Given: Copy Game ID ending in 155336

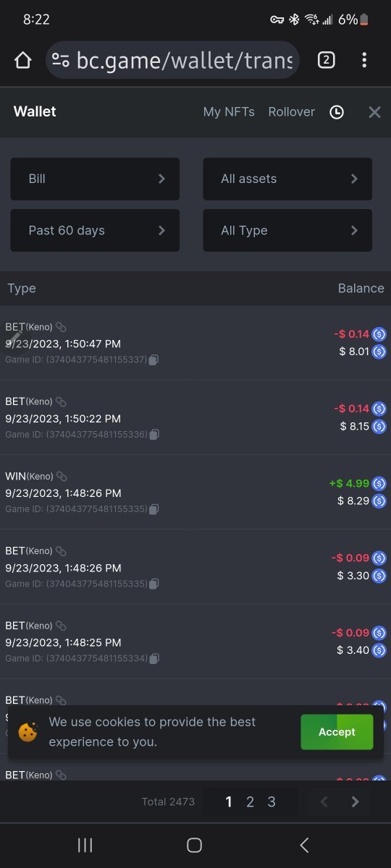Looking at the screenshot, I should [154, 435].
